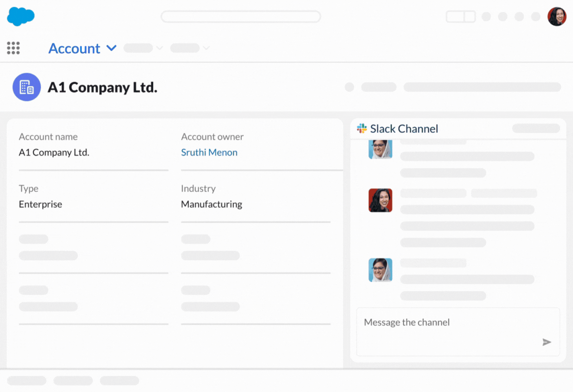Open Sruthi Menon's account owner profile
The image size is (573, 392).
209,152
